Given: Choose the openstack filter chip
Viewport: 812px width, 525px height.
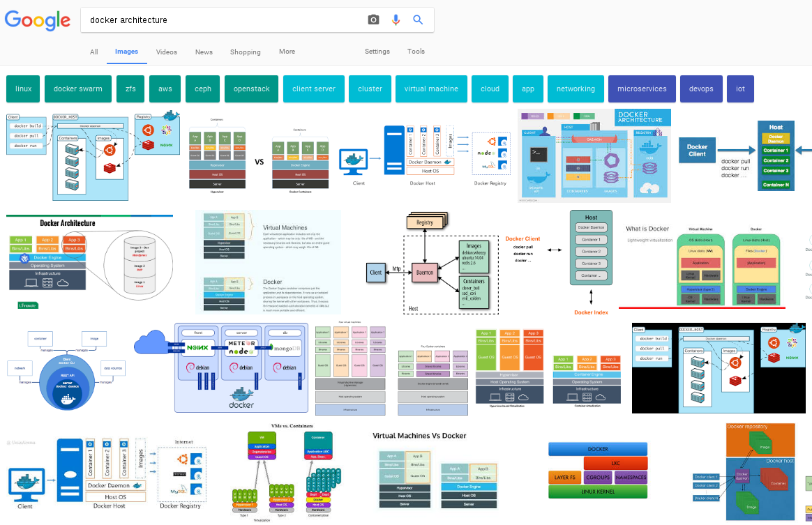Looking at the screenshot, I should point(251,89).
